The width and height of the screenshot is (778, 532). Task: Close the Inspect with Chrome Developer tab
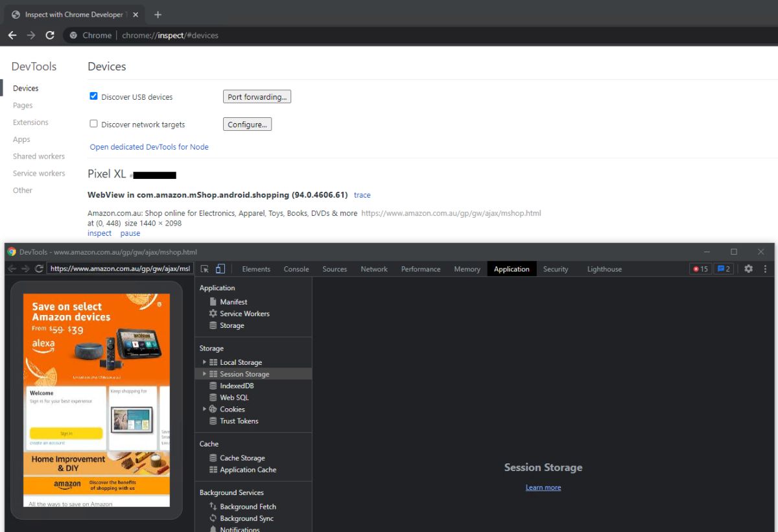point(135,14)
